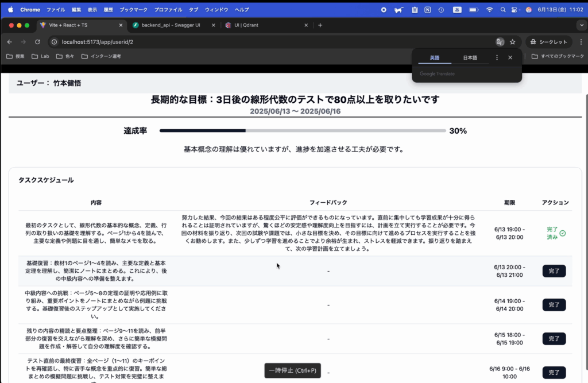Click the localhost:5173 address bar
588x383 pixels.
274,42
